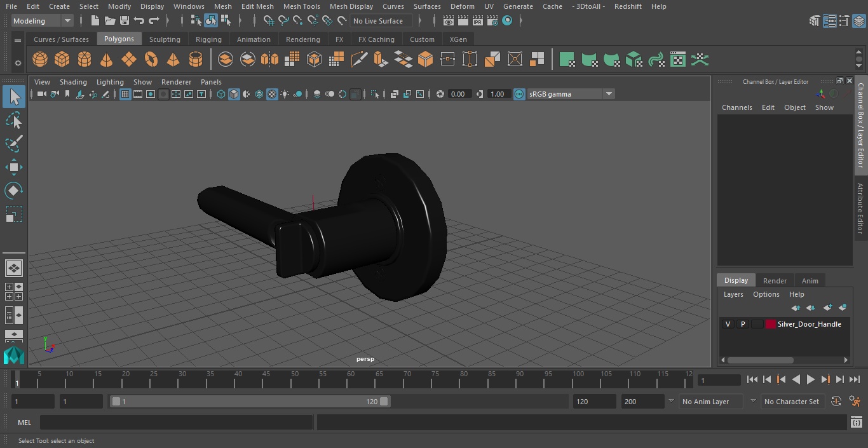This screenshot has width=868, height=448.
Task: Open the Layers menu in Layer Editor
Action: point(733,294)
